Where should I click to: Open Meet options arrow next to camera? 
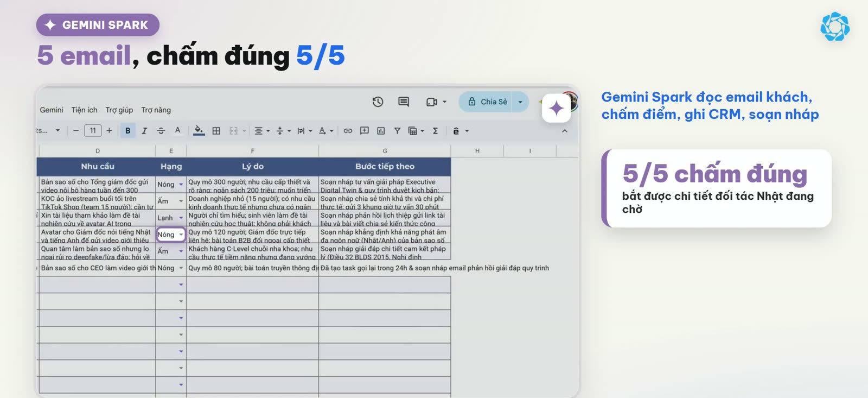444,102
